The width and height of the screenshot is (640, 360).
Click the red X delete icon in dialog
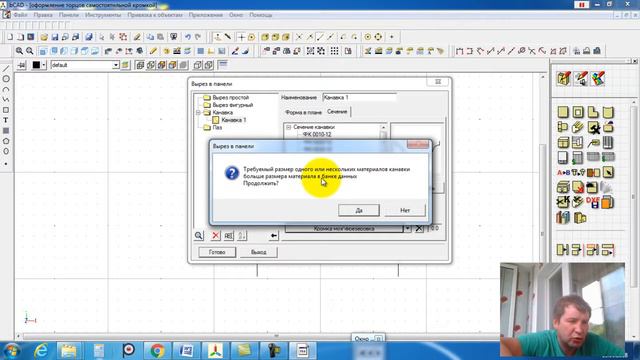[216, 236]
